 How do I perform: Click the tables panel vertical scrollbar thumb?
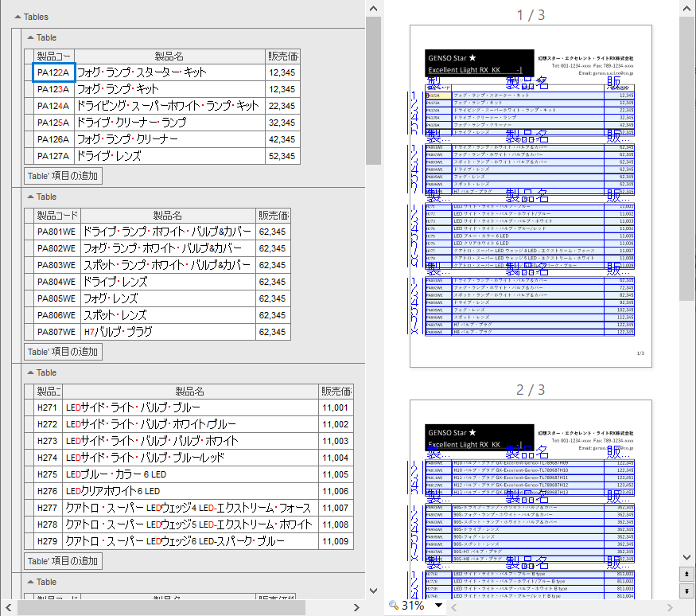pyautogui.click(x=373, y=91)
